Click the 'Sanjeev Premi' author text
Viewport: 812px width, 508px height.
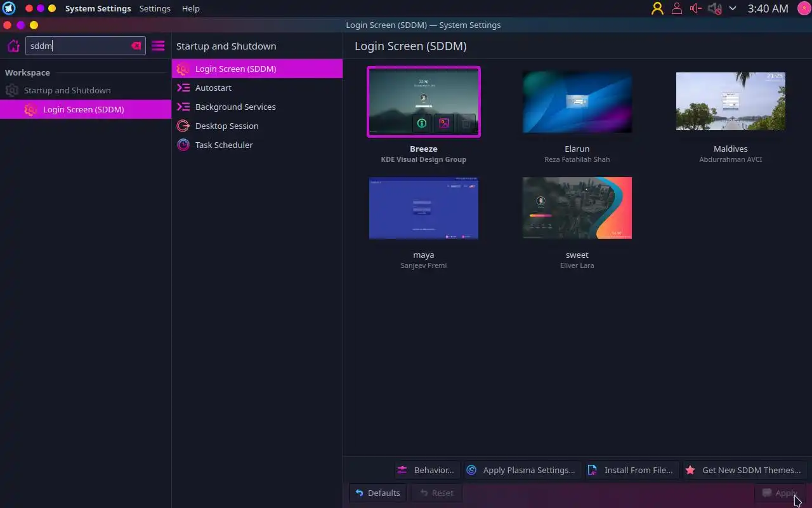point(424,265)
